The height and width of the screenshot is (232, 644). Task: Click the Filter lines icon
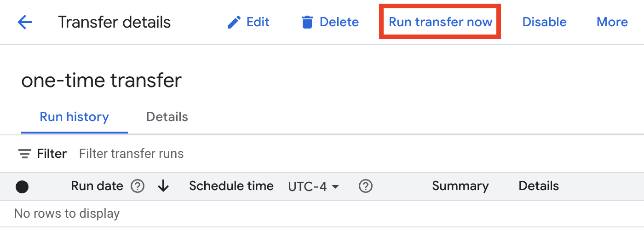(25, 154)
